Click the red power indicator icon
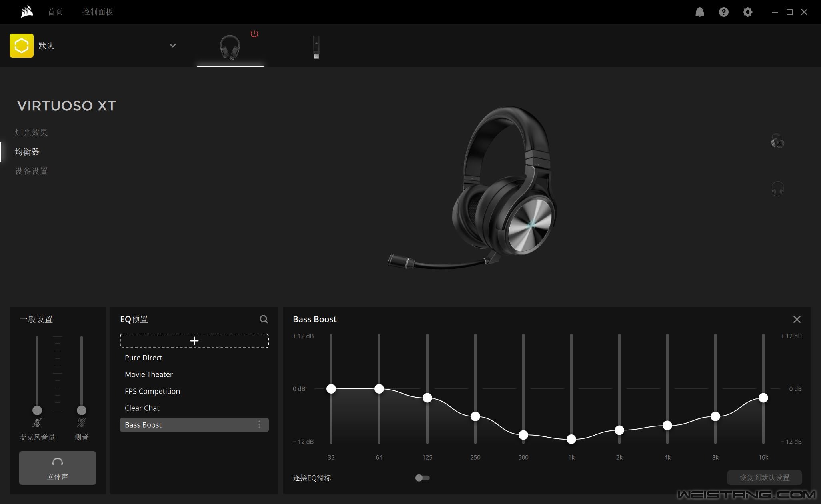 coord(254,34)
